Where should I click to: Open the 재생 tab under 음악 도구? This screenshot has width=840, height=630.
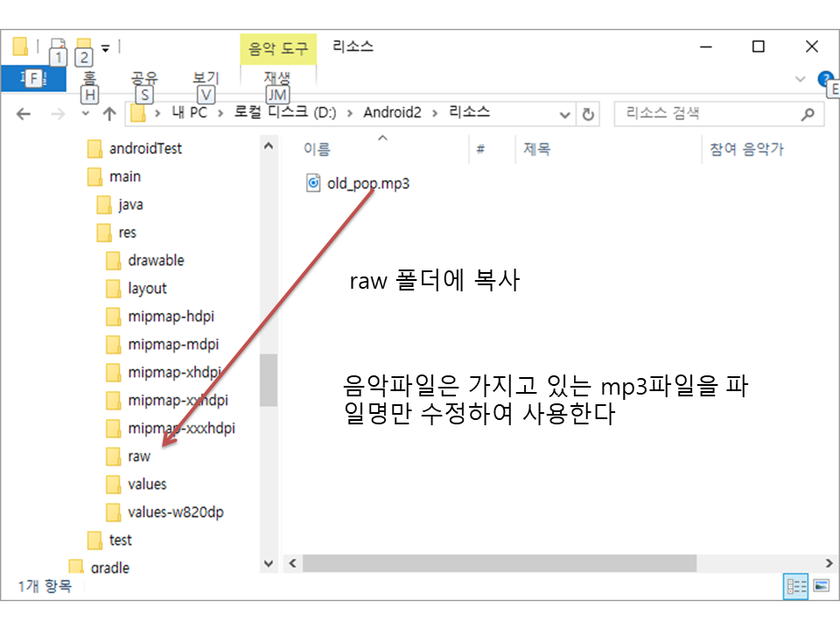276,78
